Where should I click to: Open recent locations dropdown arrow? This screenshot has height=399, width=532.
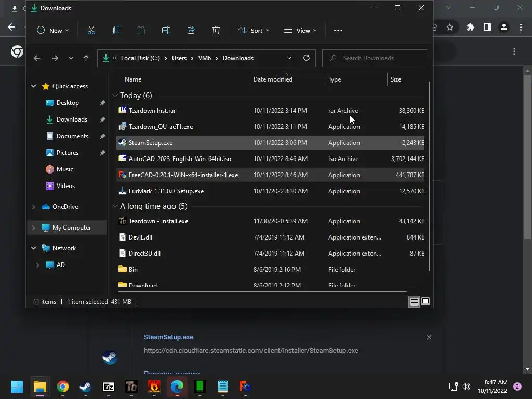71,58
